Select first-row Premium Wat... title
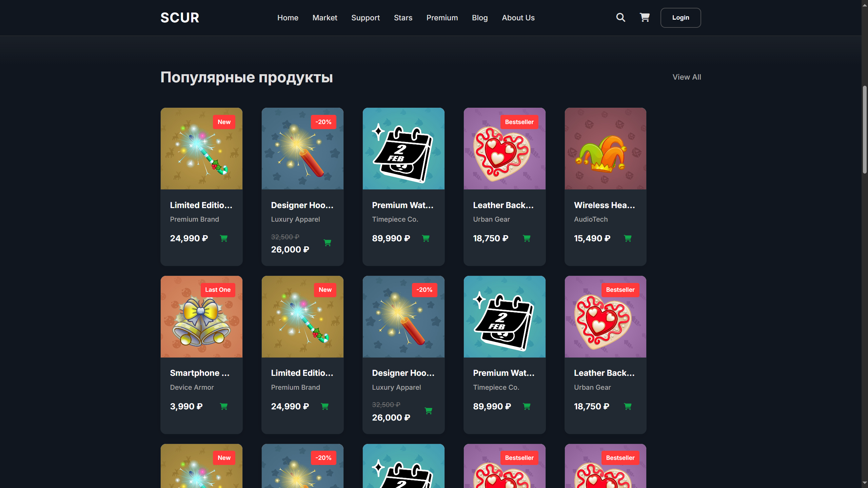Viewport: 868px width, 488px height. point(403,205)
